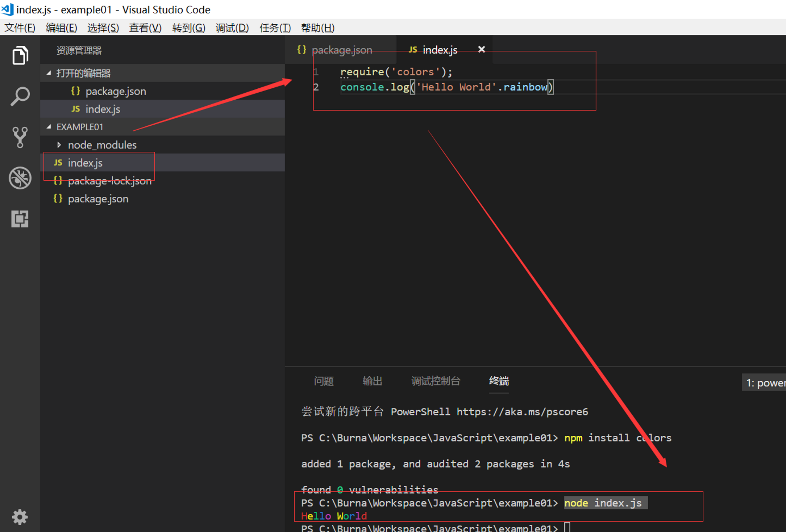Click the rainbow 'Hello World' terminal output

334,516
